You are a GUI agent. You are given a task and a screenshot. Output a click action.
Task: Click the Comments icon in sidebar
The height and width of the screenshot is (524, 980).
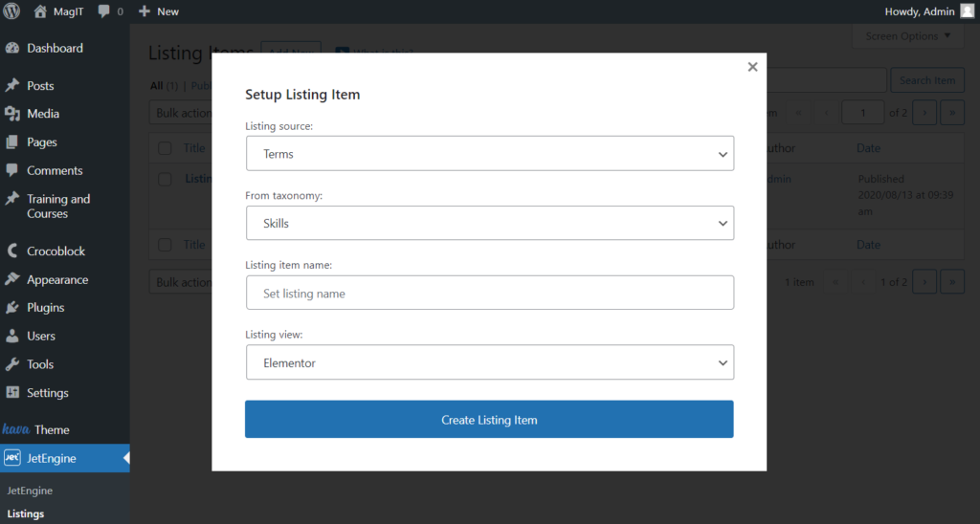(11, 170)
